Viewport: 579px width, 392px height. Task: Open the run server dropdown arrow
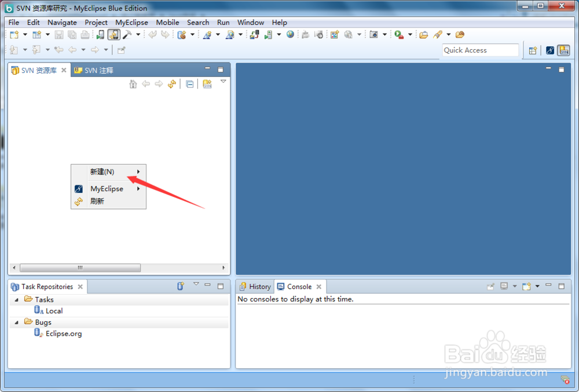point(279,35)
